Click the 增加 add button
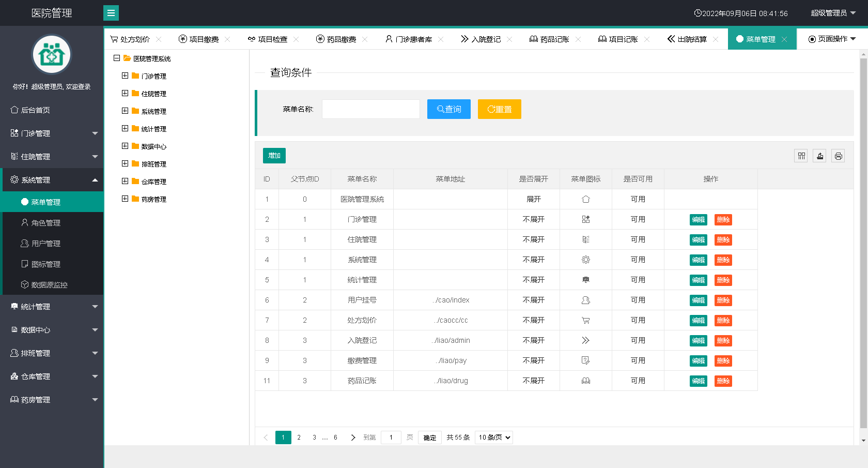 point(274,156)
